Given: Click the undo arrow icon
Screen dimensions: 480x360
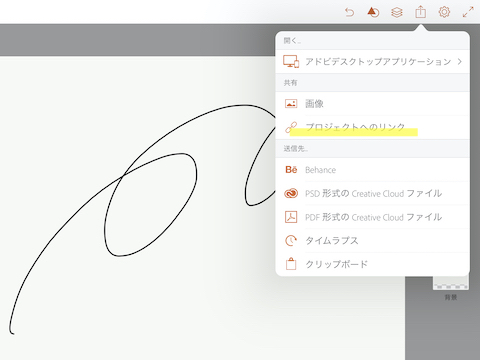Looking at the screenshot, I should tap(349, 13).
